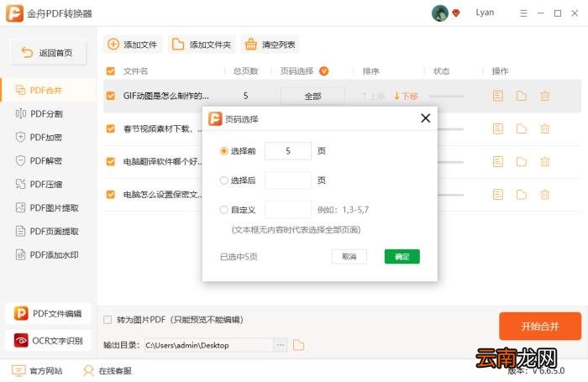This screenshot has width=588, height=382.
Task: Start merging with 开始合并 button
Action: pos(540,326)
